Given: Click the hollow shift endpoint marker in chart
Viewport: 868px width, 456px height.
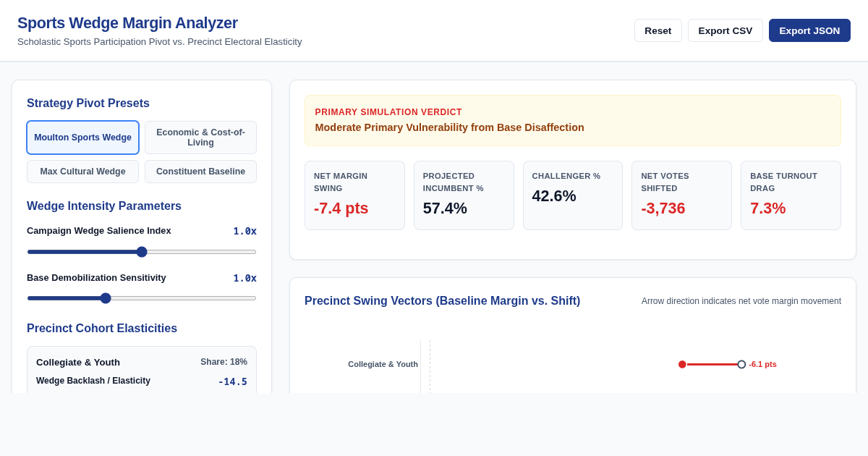Looking at the screenshot, I should 741,364.
